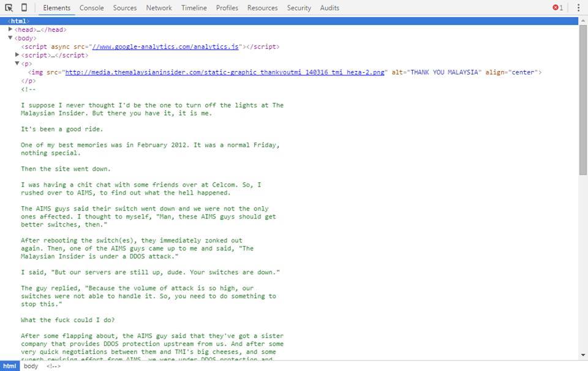Click the line starting 'I said, "But our servers'
This screenshot has height=371, width=588.
(x=151, y=272)
